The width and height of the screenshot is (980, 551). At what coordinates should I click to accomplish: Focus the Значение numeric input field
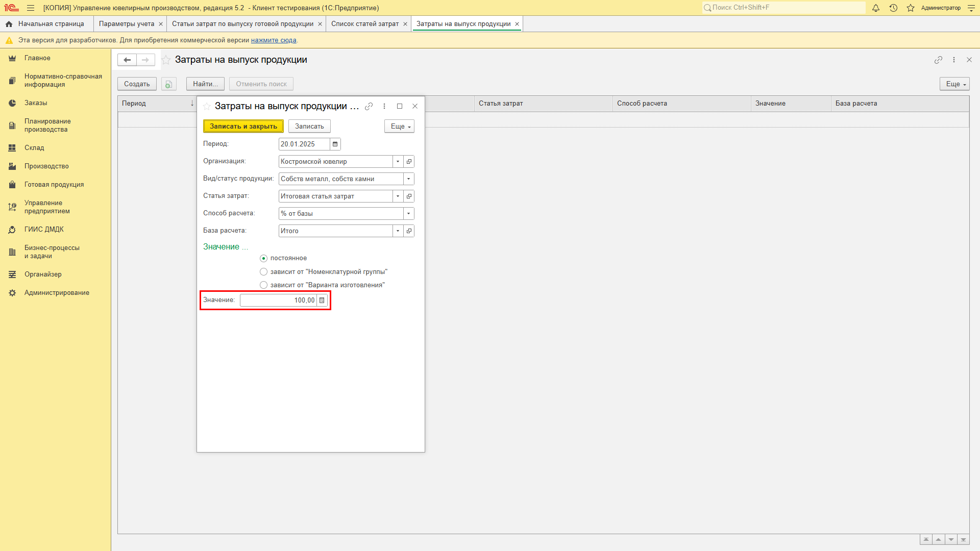(278, 300)
